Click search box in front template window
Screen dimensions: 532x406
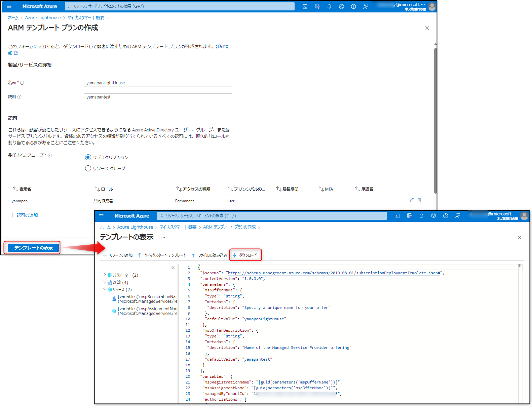272,216
